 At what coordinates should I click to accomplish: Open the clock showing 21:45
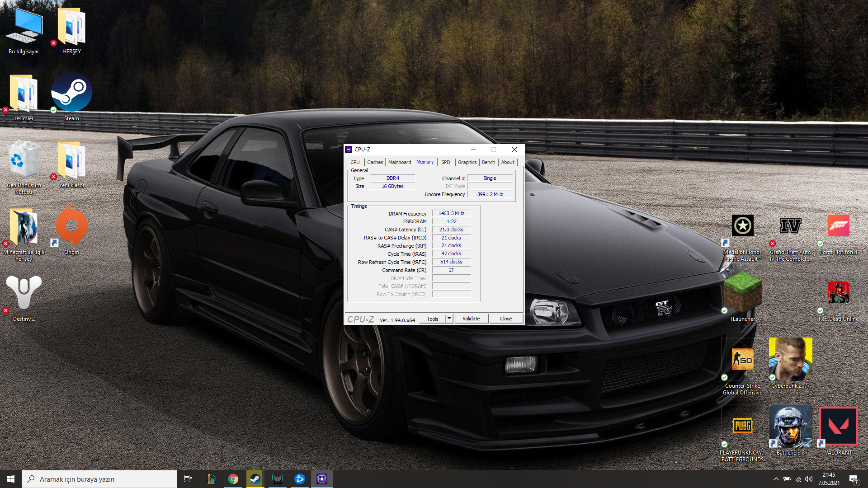click(829, 479)
